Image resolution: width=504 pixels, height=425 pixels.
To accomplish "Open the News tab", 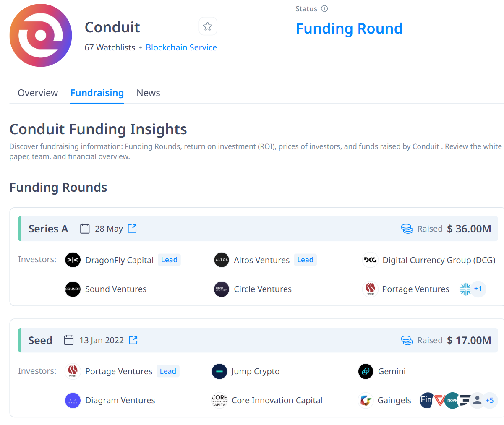I will [x=148, y=93].
